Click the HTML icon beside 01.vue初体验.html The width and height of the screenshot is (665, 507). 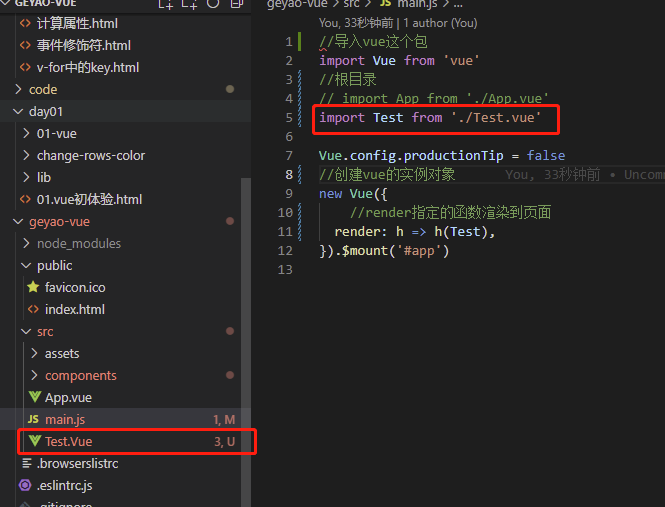[25, 199]
